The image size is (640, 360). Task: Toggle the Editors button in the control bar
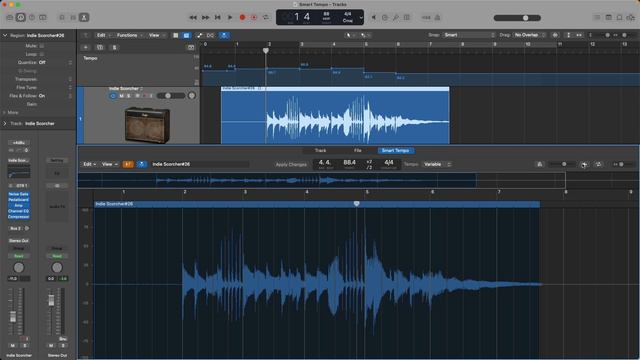click(x=84, y=18)
